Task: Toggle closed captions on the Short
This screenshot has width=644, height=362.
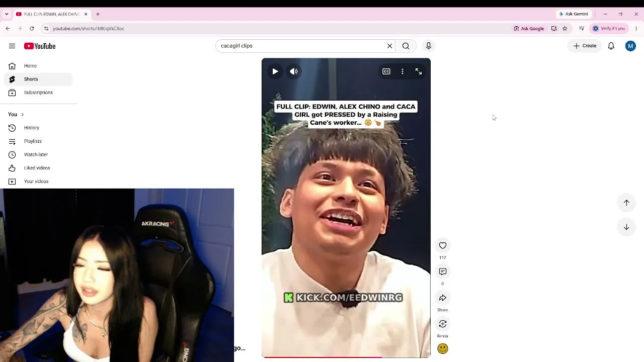Action: pyautogui.click(x=386, y=71)
